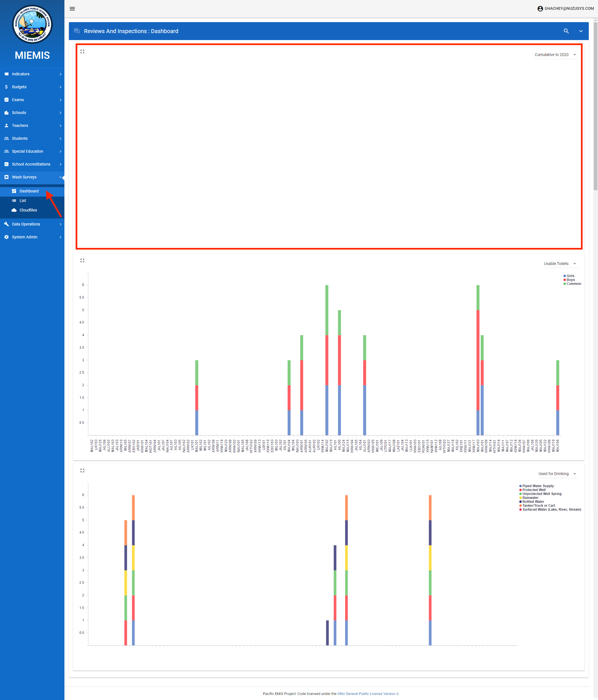This screenshot has width=598, height=700.
Task: Open the Cloudfiles cloud icon item
Action: tap(14, 210)
